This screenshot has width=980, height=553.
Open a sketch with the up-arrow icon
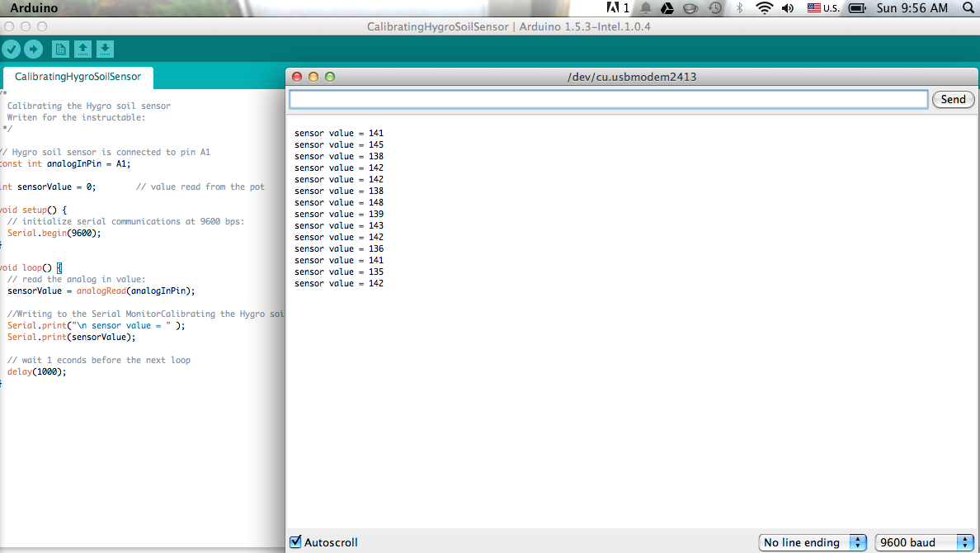[82, 49]
